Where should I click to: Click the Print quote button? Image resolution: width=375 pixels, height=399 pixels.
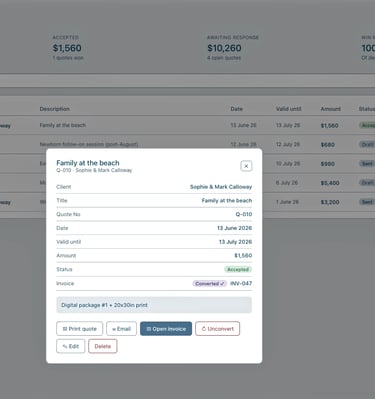pos(80,329)
